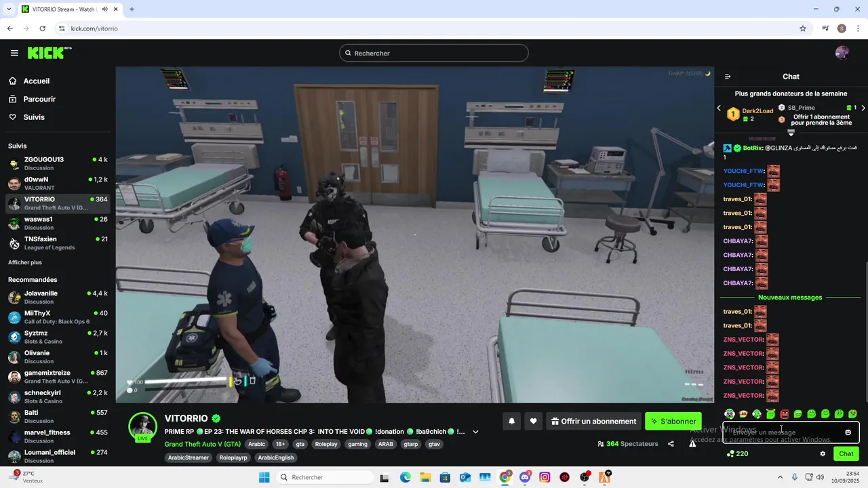The image size is (868, 488).
Task: Open Discord from the taskbar
Action: pos(525,477)
